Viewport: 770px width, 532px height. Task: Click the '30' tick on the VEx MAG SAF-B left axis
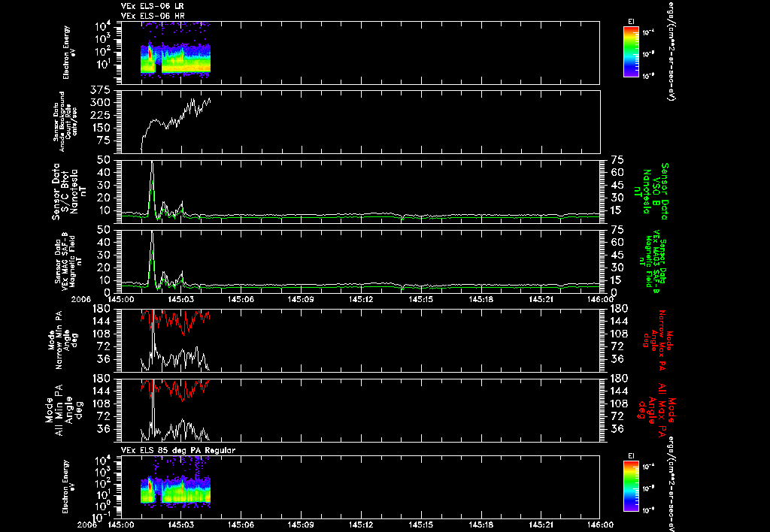tap(104, 255)
